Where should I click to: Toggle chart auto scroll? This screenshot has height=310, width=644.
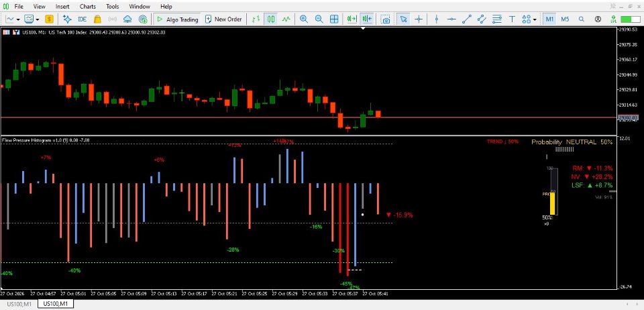point(352,19)
